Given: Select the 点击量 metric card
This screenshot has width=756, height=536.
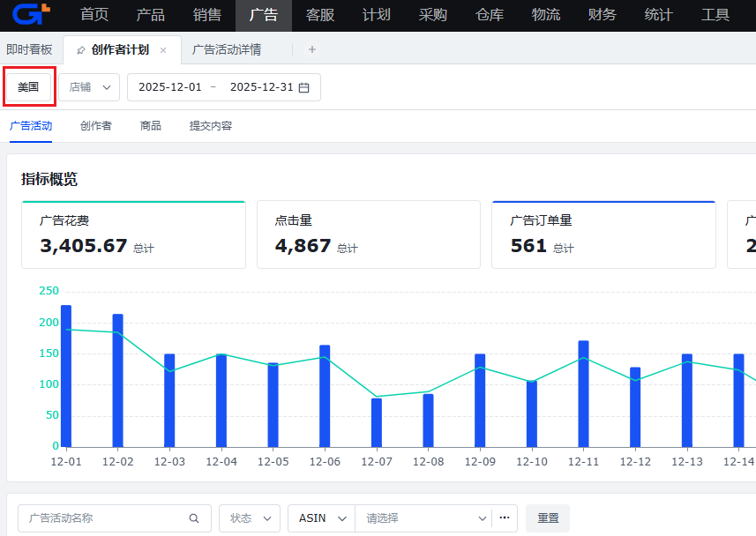Looking at the screenshot, I should (369, 234).
